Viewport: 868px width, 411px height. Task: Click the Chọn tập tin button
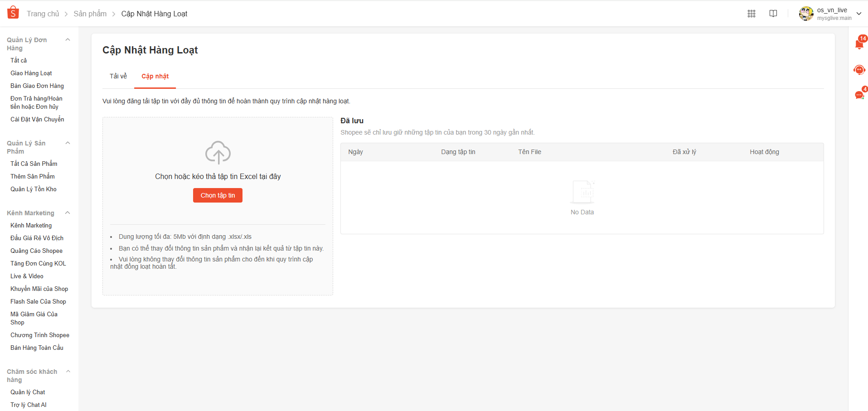coord(218,195)
